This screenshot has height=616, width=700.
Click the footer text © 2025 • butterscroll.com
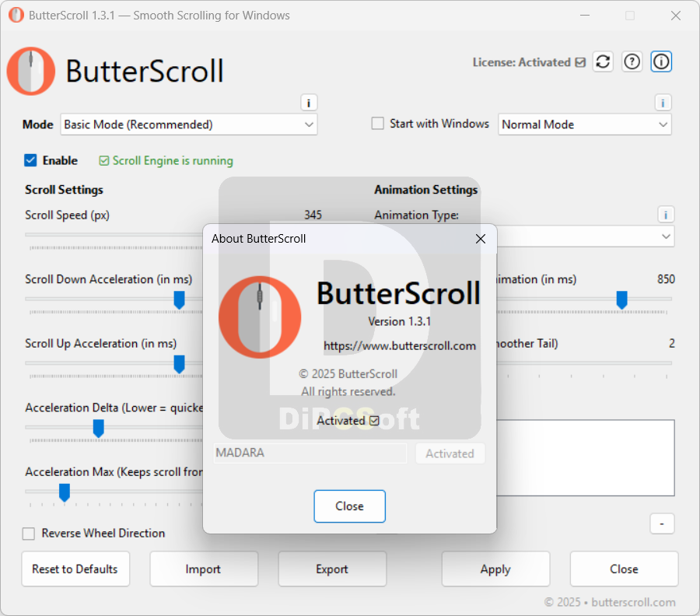pyautogui.click(x=609, y=602)
